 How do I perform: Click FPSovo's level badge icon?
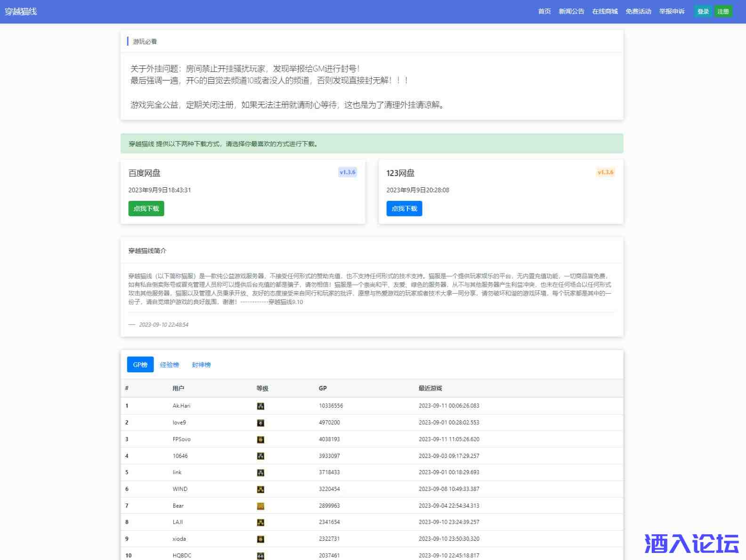coord(260,440)
